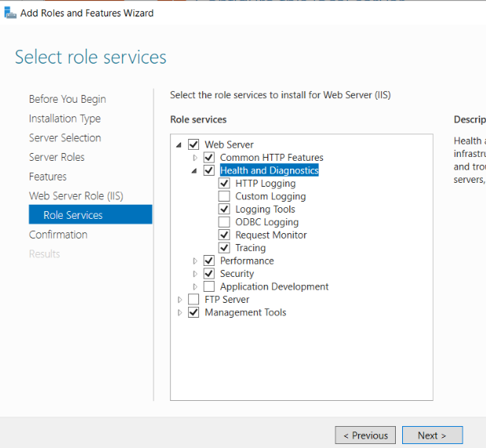Select the Web Server tree label

[x=229, y=144]
